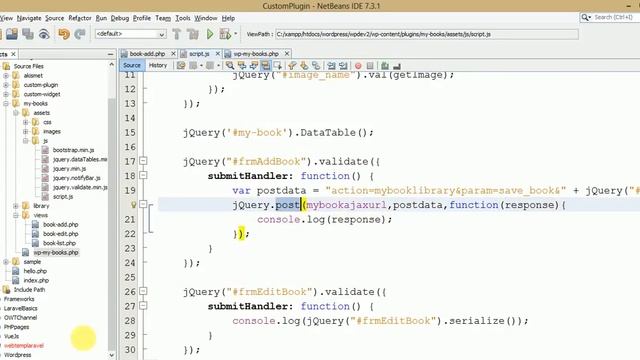Select bootstrap.min.js in the tree
Screen dimensions: 640x360
[x=73, y=150]
